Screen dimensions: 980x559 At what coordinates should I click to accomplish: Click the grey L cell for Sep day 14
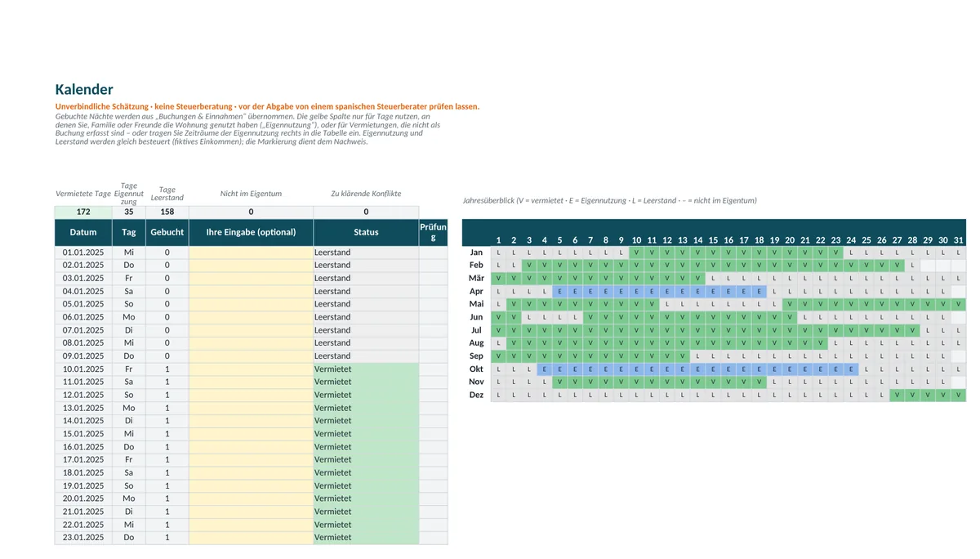coord(697,356)
